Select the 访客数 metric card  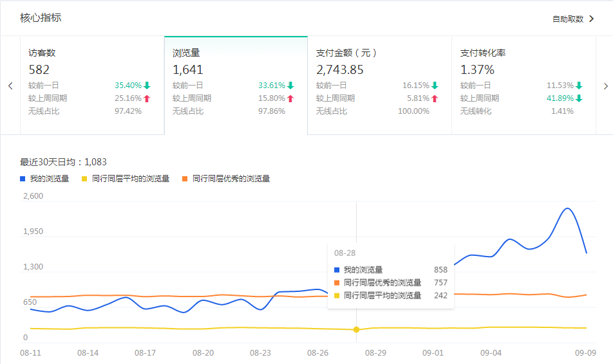(x=92, y=85)
